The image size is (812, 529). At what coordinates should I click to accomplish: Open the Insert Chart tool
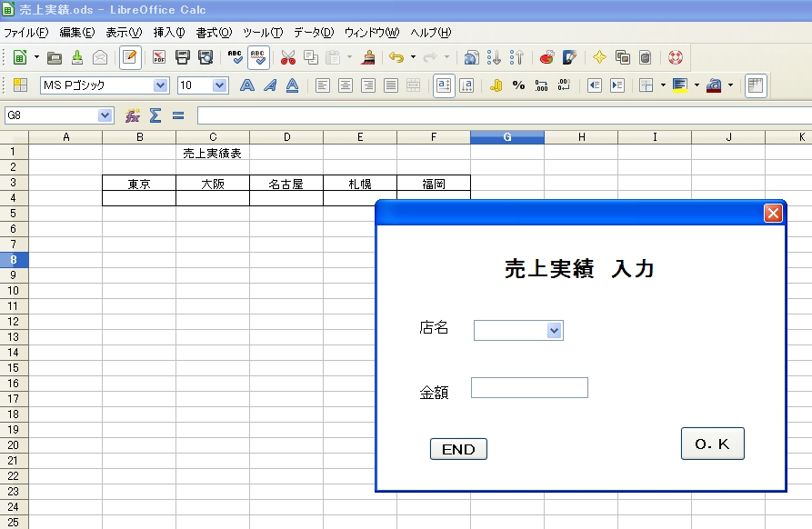tap(546, 57)
